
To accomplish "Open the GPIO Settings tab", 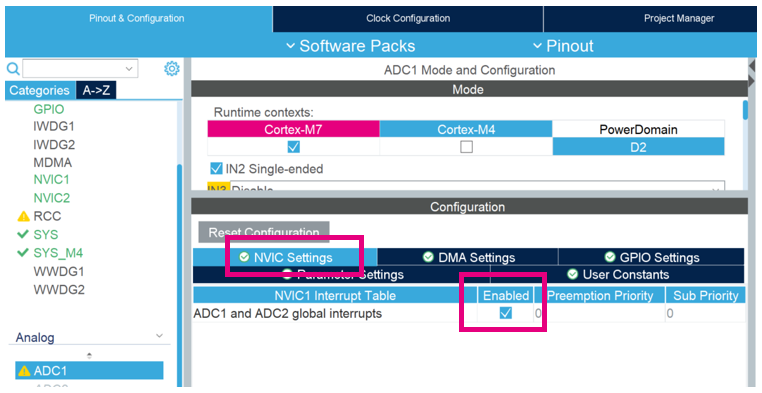I will pos(651,257).
